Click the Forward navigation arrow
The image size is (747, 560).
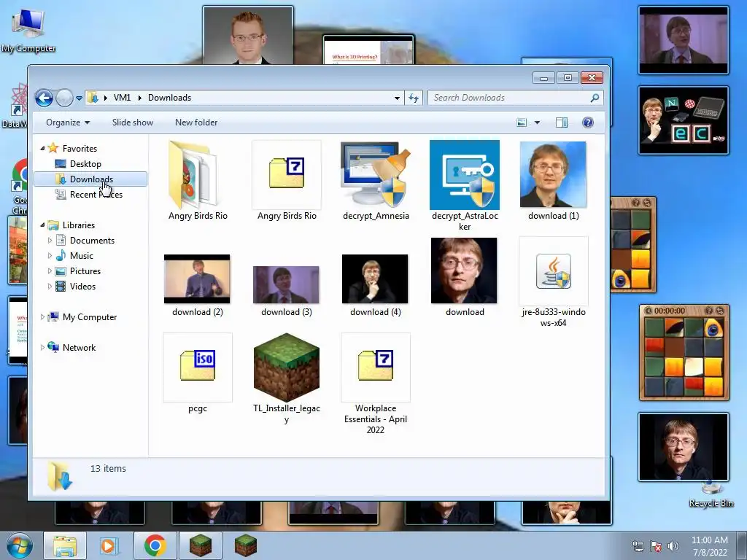(64, 98)
